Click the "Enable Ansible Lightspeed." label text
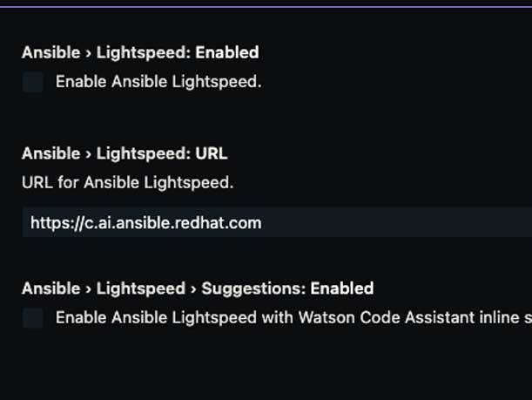The image size is (532, 400). click(x=158, y=83)
